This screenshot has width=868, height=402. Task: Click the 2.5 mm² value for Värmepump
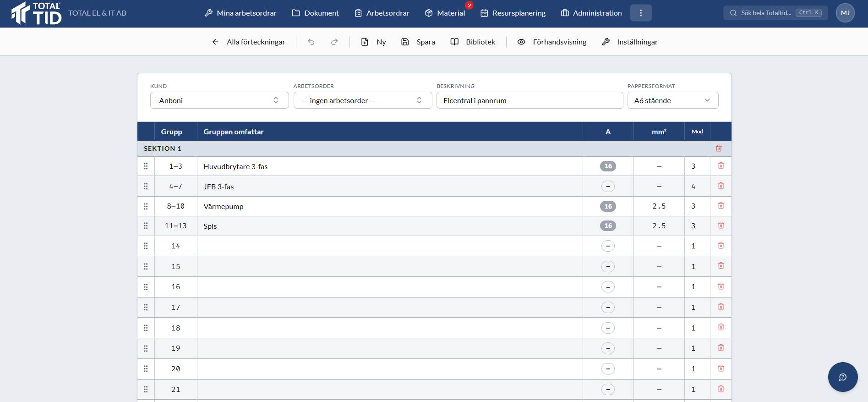pyautogui.click(x=659, y=206)
